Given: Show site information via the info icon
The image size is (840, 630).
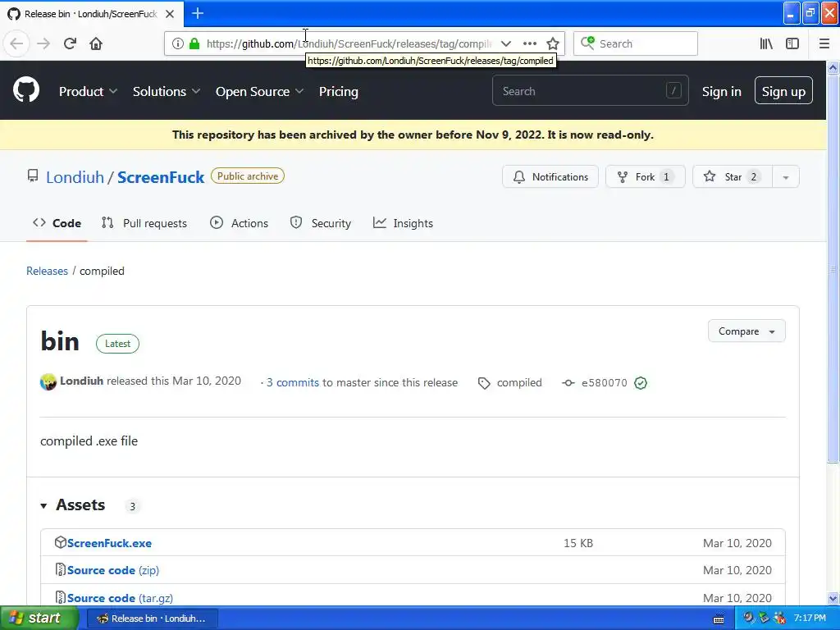Looking at the screenshot, I should (x=178, y=43).
